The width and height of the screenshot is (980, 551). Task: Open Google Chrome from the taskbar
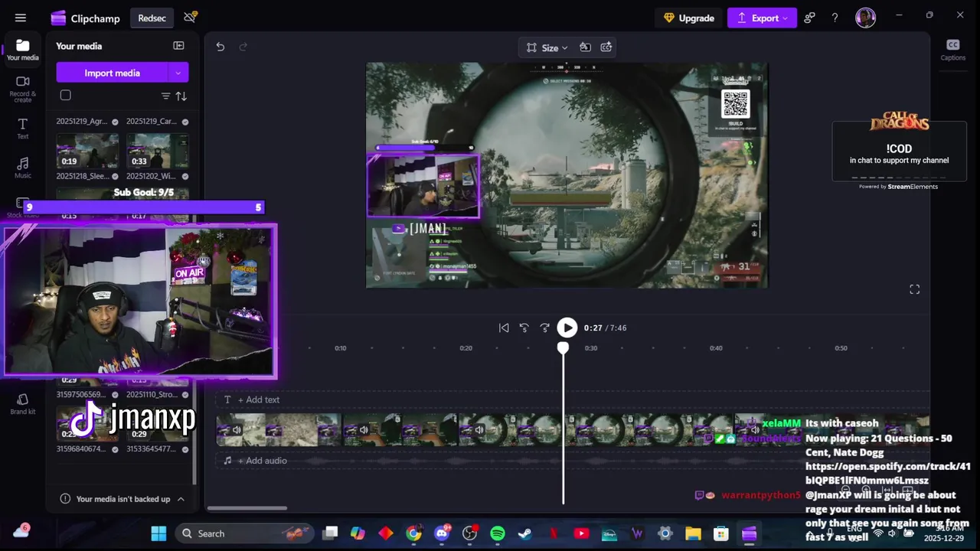click(413, 533)
